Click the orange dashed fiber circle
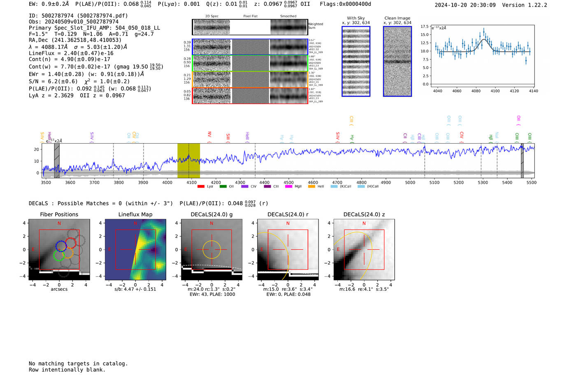The height and width of the screenshot is (392, 576). [68, 253]
